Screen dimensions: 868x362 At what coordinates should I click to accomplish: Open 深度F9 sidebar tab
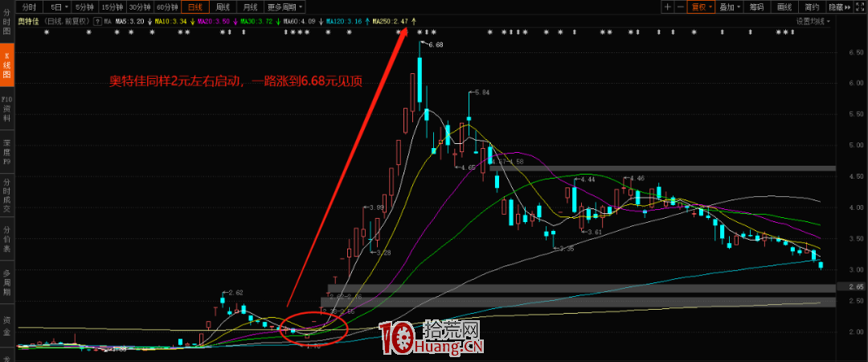coord(7,153)
